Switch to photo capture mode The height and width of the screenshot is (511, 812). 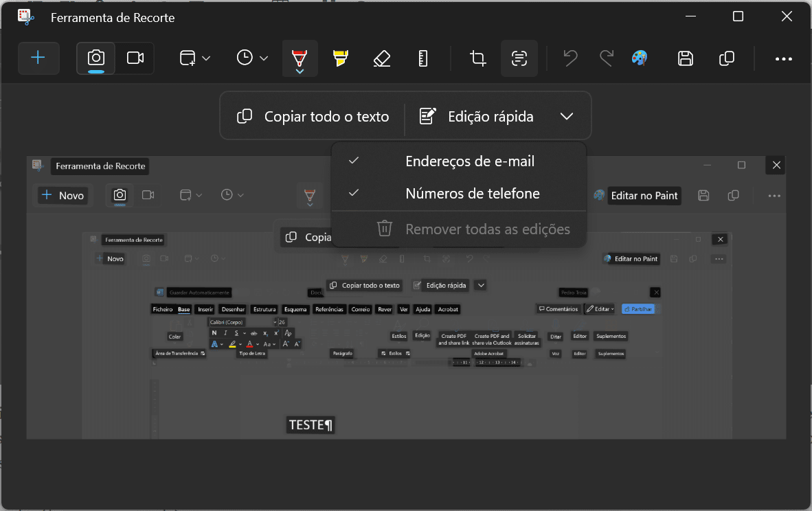[x=96, y=58]
